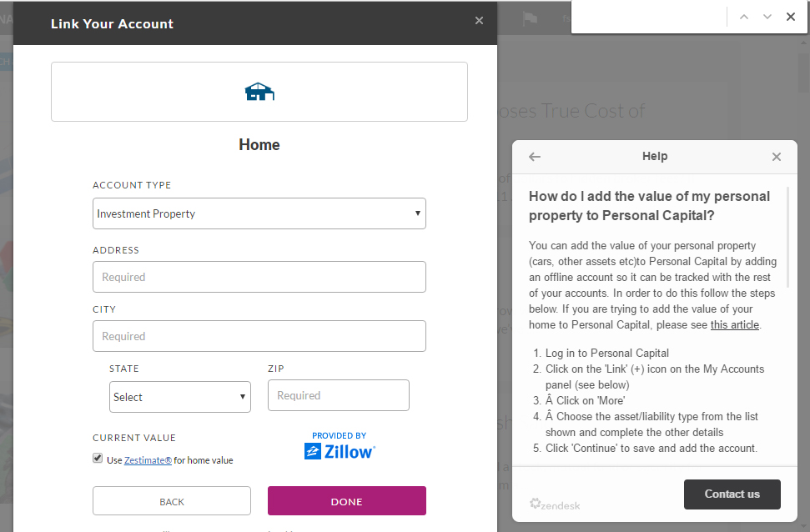Jump to next find result arrow
Image resolution: width=810 pixels, height=532 pixels.
click(x=767, y=17)
